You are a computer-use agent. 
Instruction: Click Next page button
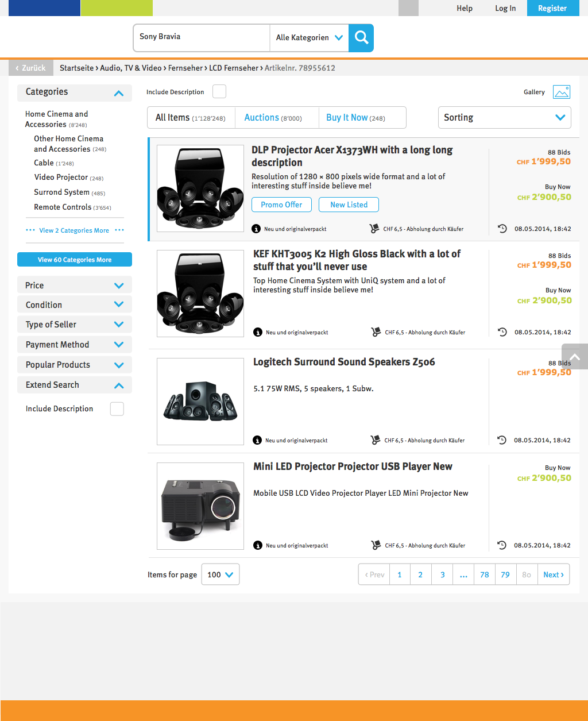pos(554,575)
